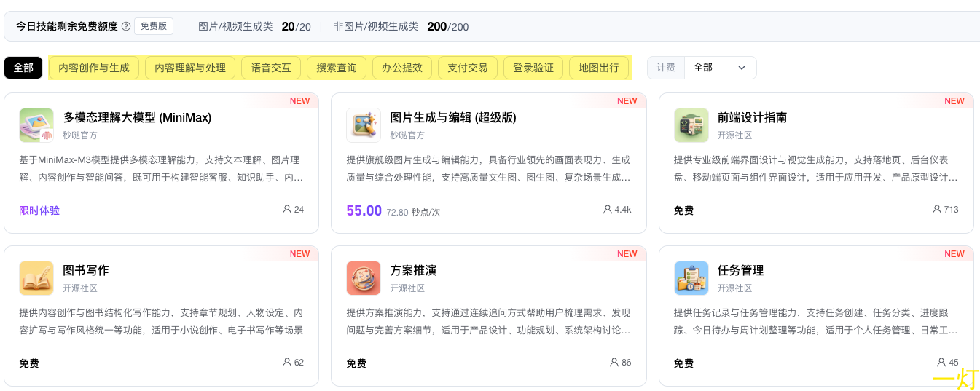This screenshot has height=391, width=980.
Task: Open the 图书写作 book icon
Action: point(36,278)
